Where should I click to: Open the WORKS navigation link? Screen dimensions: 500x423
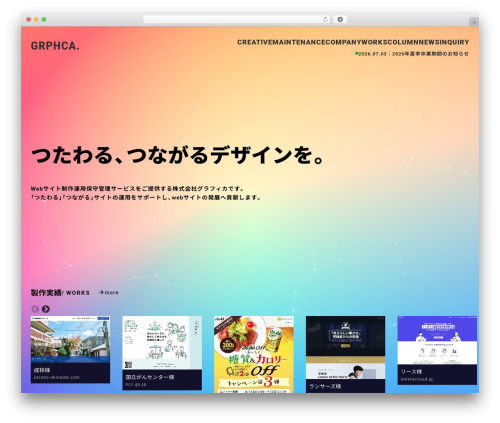(375, 42)
